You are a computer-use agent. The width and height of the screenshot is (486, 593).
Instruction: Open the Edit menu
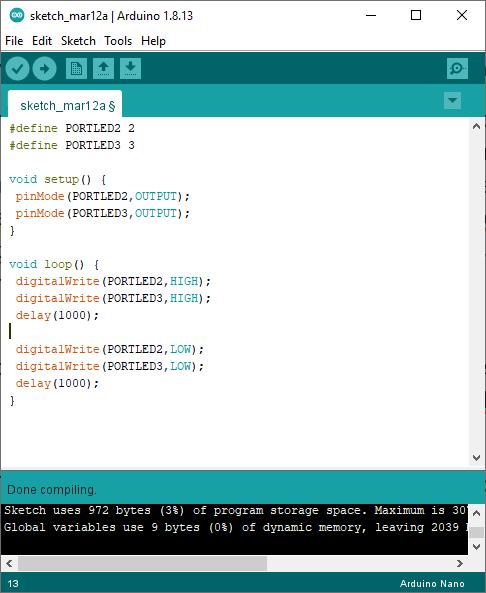point(42,41)
